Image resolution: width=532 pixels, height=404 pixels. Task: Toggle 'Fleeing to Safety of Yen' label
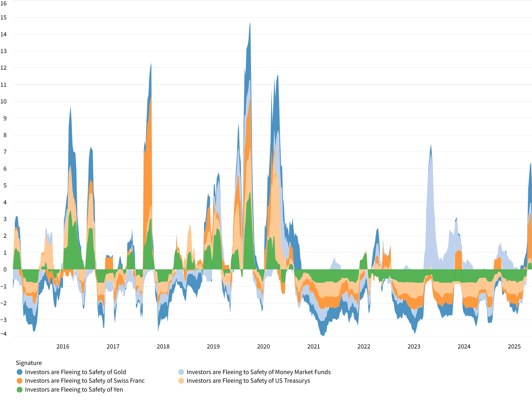[x=74, y=389]
